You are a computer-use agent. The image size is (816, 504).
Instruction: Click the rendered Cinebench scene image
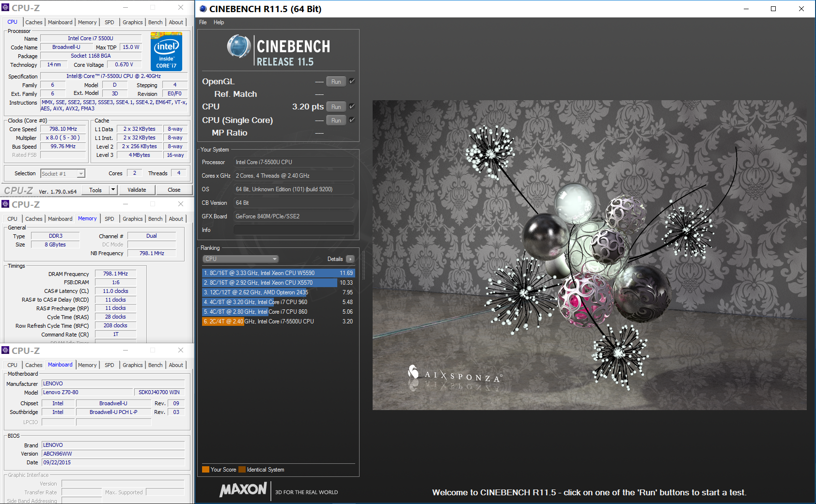point(589,255)
